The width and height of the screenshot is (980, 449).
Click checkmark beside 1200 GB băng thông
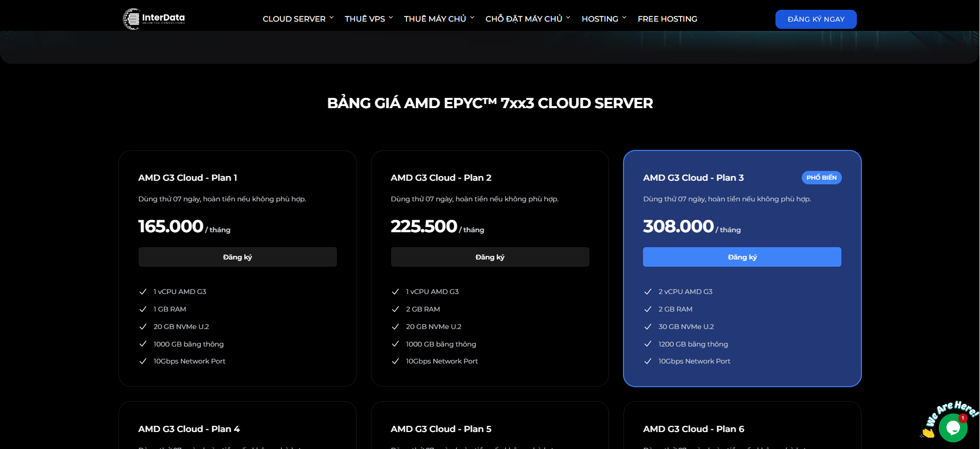pos(648,344)
